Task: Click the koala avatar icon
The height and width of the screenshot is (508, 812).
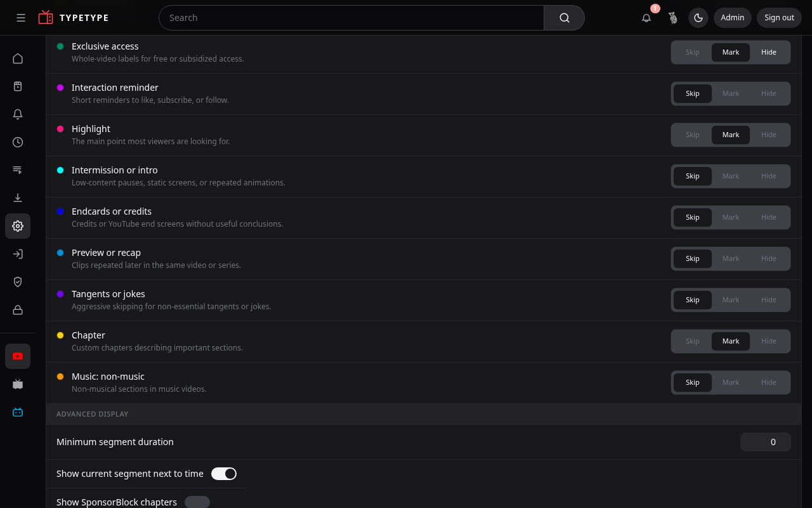Action: [672, 18]
